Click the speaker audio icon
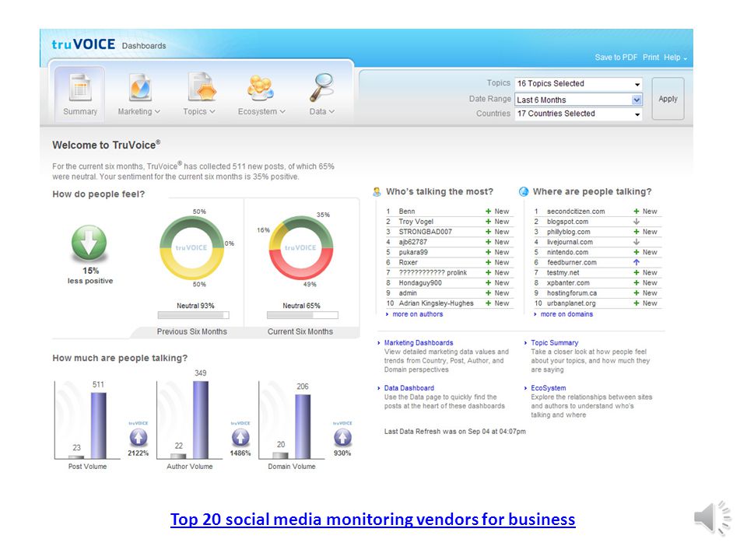The image size is (747, 560). (x=713, y=518)
